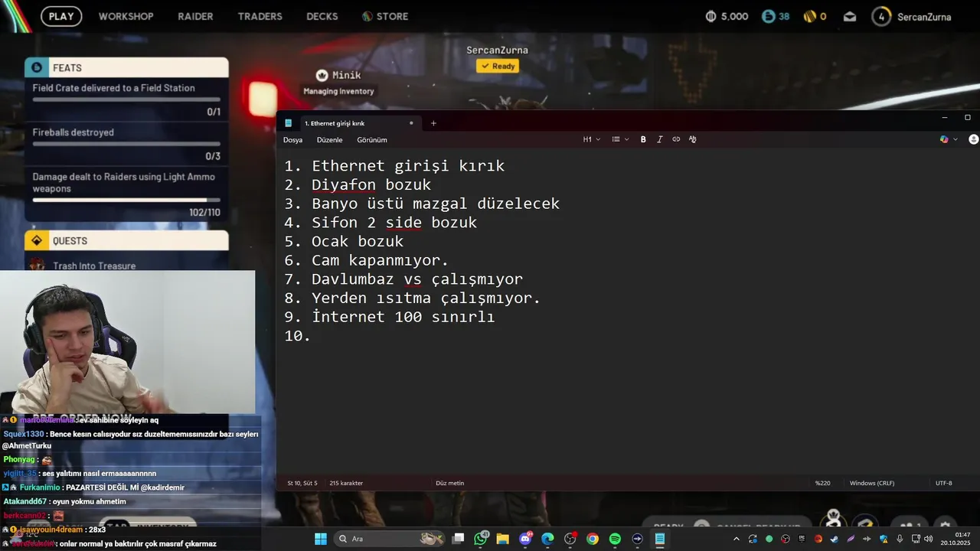Open the STORE tab in the game
980x551 pixels.
[385, 16]
